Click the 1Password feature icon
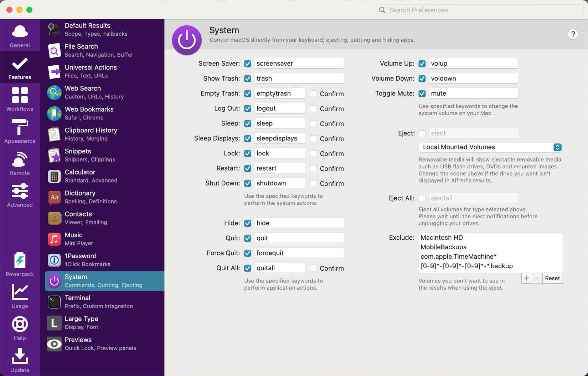This screenshot has height=376, width=588. (x=54, y=260)
